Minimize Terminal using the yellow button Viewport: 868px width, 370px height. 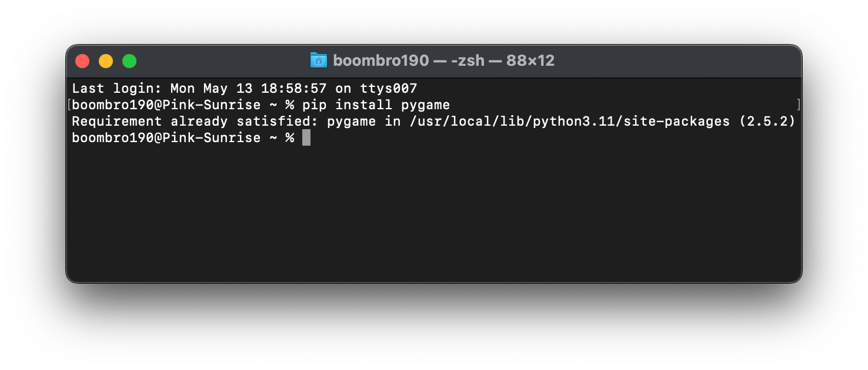[106, 61]
